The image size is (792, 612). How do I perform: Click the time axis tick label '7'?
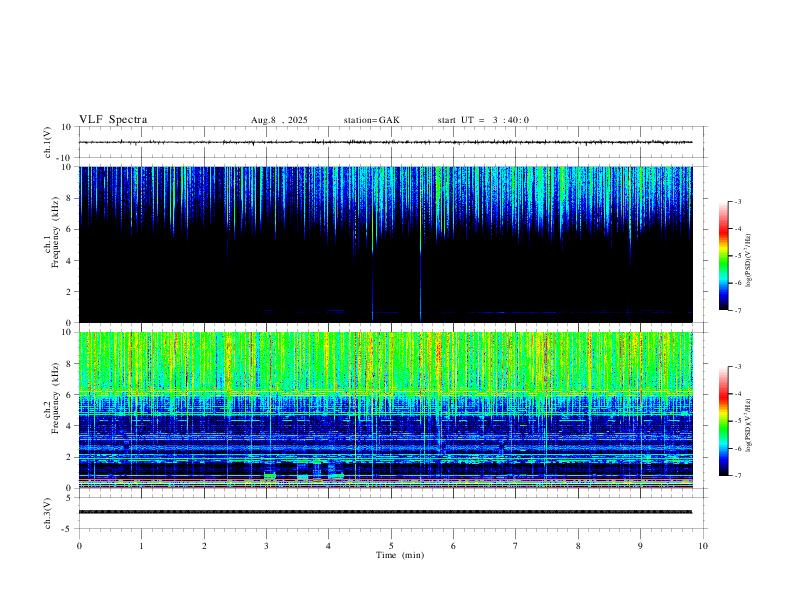tap(516, 546)
